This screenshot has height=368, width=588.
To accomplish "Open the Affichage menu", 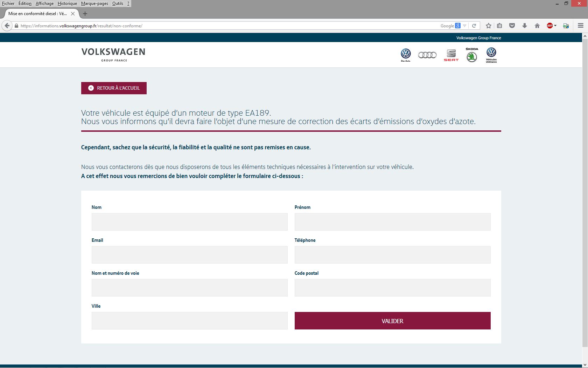I will [x=44, y=4].
